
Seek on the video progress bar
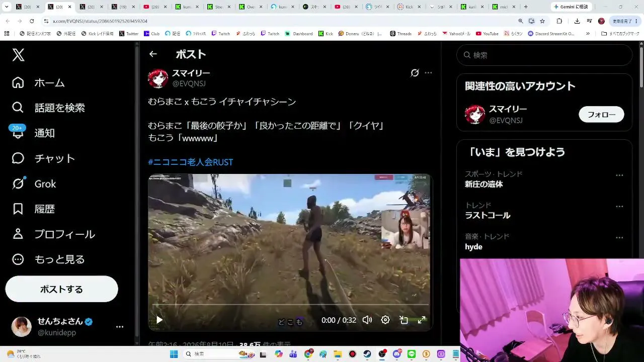click(290, 305)
